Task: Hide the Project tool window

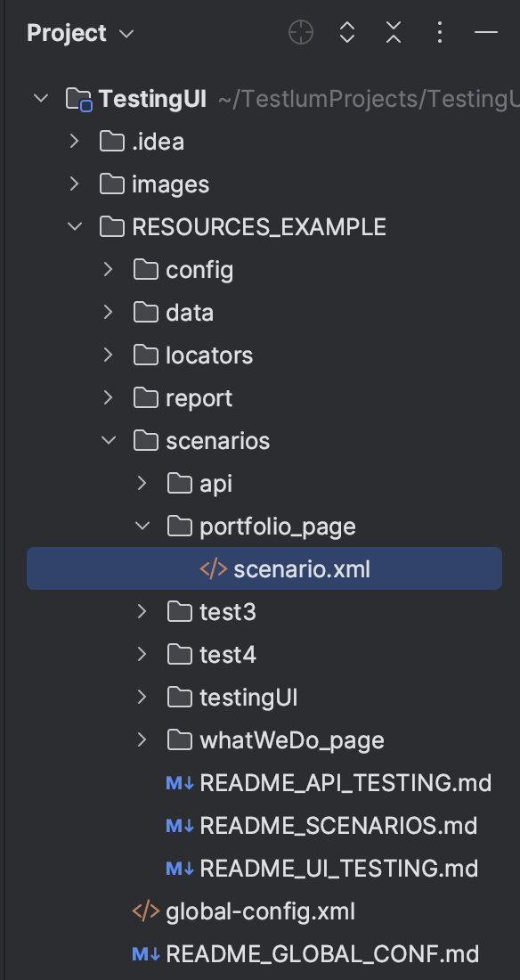Action: [x=486, y=32]
